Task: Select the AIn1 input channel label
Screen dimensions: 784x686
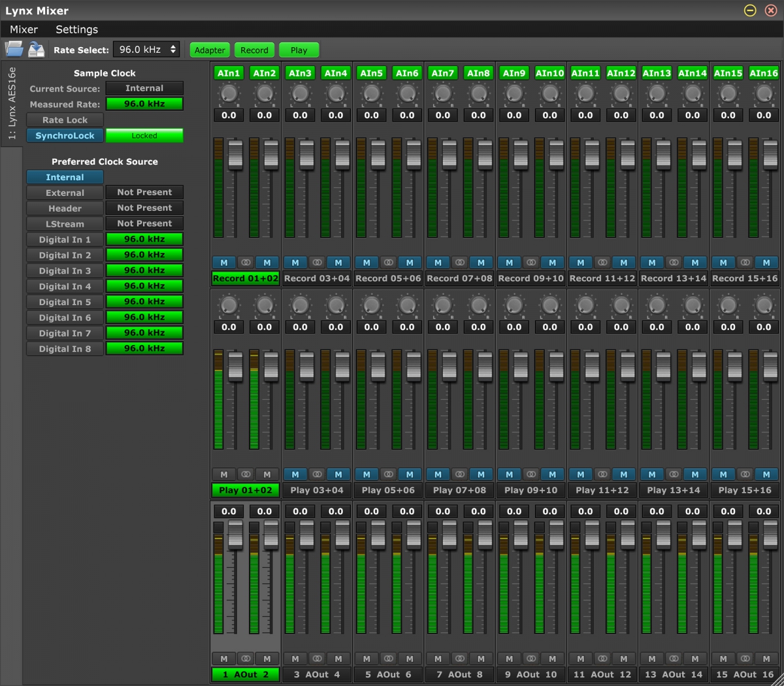Action: pyautogui.click(x=228, y=73)
